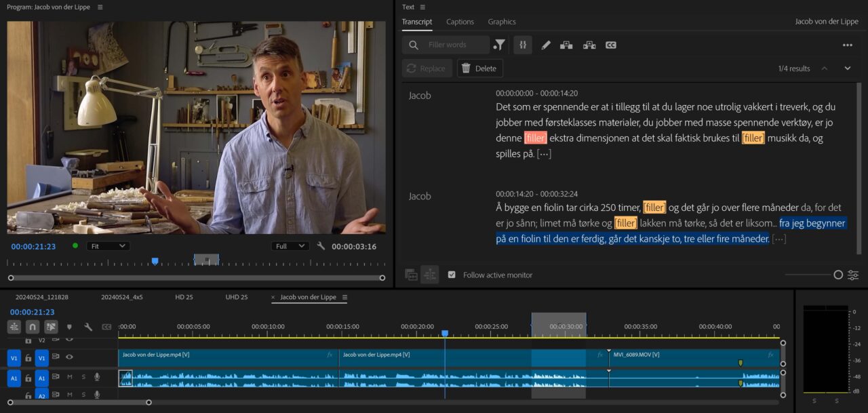Image resolution: width=868 pixels, height=413 pixels.
Task: Open Program Monitor wrench settings
Action: point(321,246)
